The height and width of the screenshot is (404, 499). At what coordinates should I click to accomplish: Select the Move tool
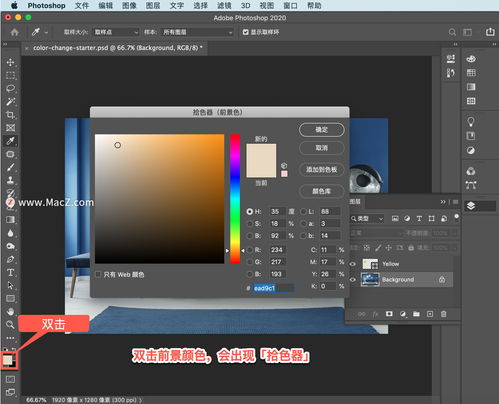(x=10, y=62)
